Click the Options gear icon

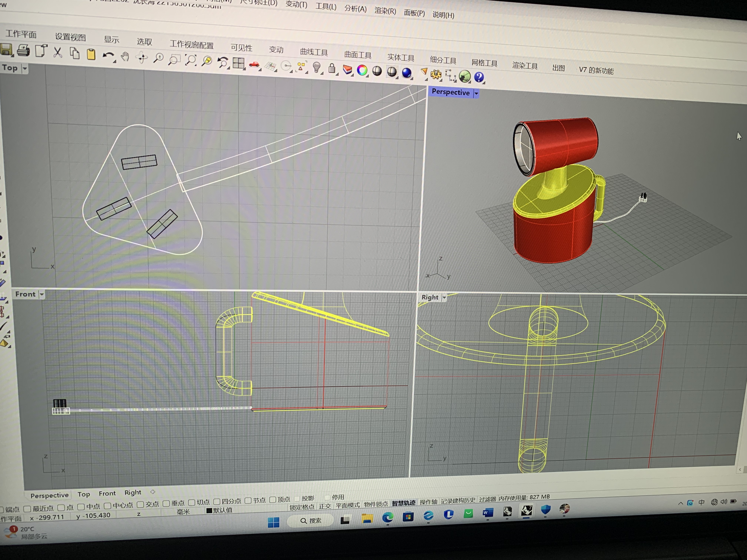pos(436,74)
